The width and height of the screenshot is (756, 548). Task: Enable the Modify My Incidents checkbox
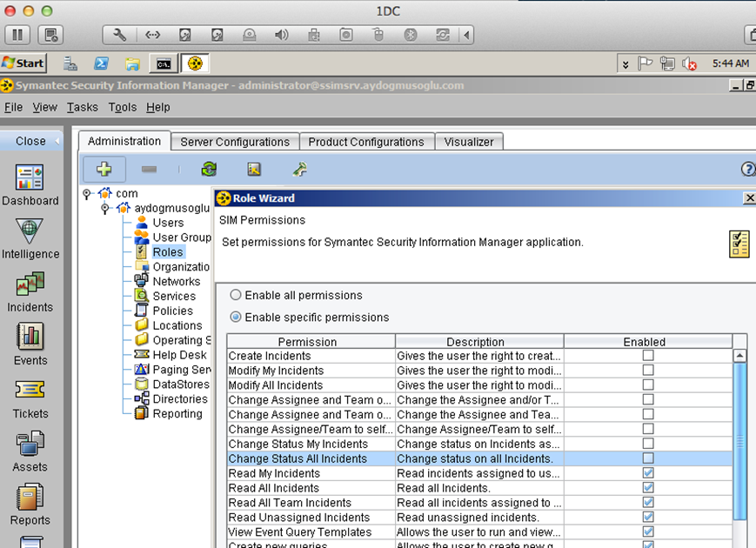click(648, 371)
